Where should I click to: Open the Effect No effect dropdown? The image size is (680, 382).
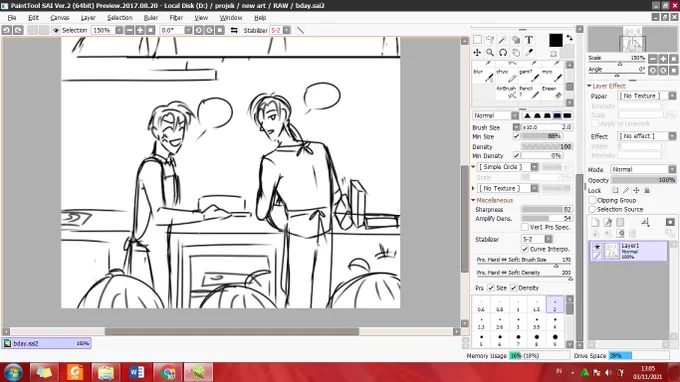click(647, 136)
